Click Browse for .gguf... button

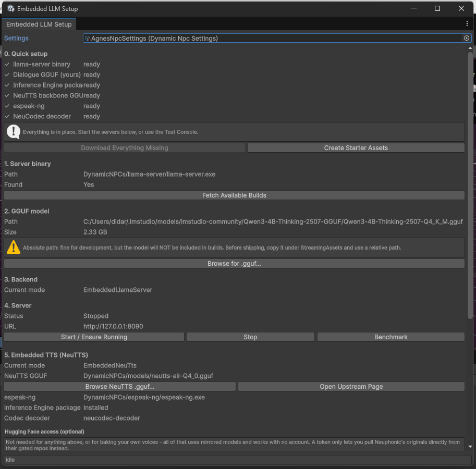[x=234, y=264]
